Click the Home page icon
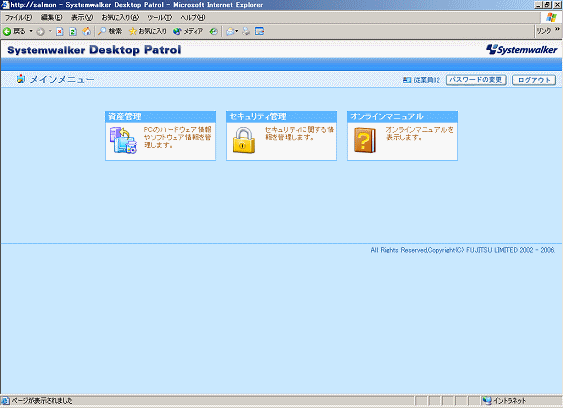The width and height of the screenshot is (563, 408). (x=87, y=32)
